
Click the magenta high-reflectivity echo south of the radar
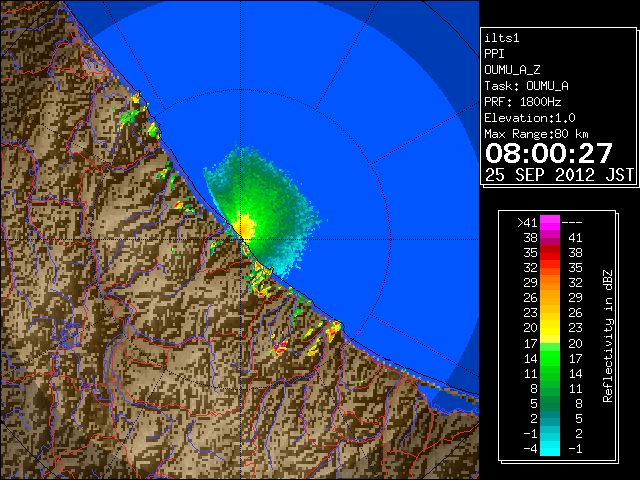pyautogui.click(x=280, y=348)
